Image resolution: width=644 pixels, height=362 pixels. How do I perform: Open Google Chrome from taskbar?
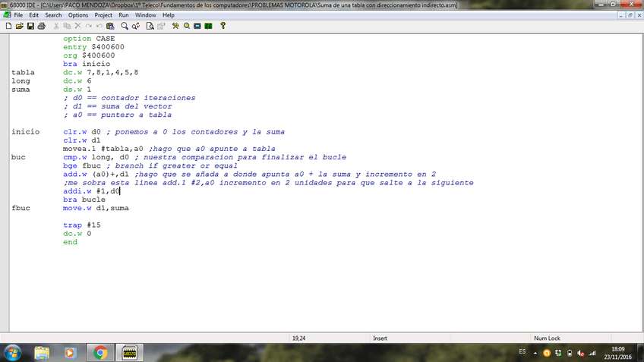coord(99,353)
